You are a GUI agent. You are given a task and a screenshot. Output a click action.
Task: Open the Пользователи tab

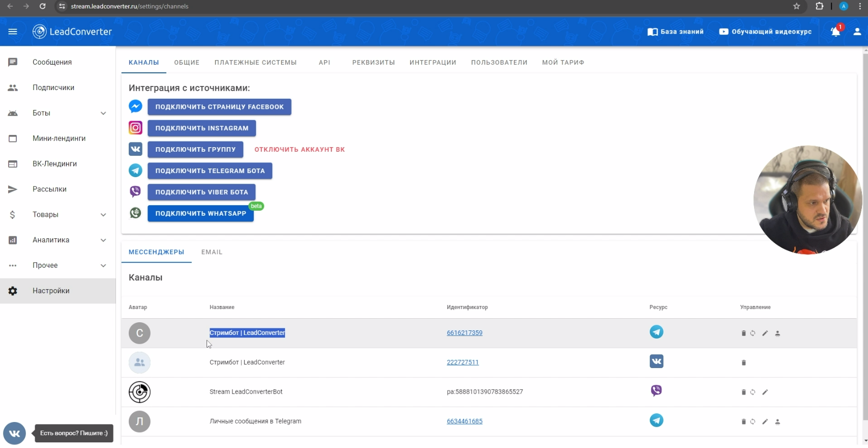[499, 63]
